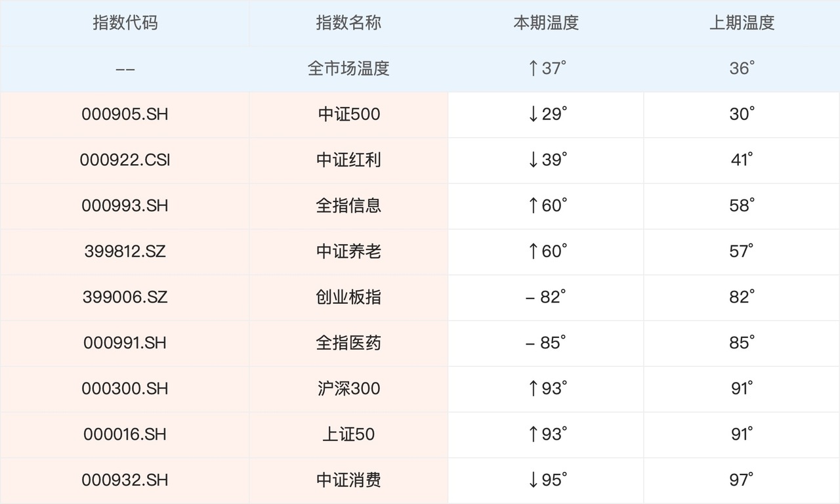Click the 指数代码 column header
Image resolution: width=840 pixels, height=504 pixels.
click(125, 23)
